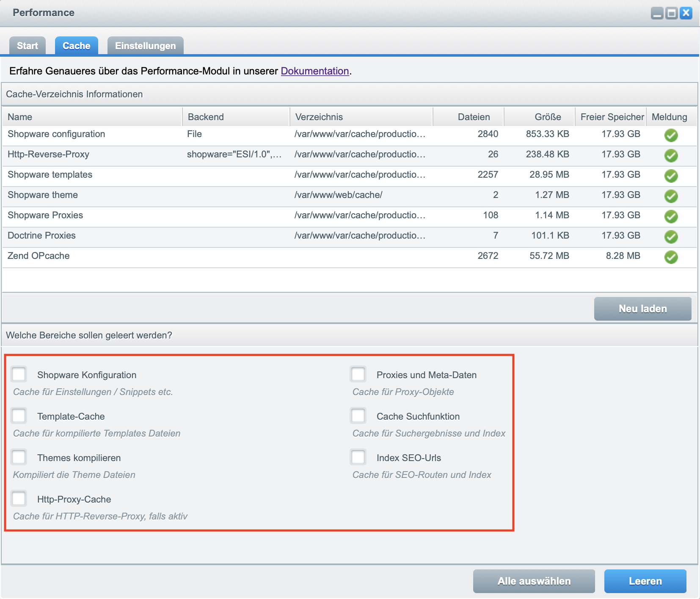Screen dimensions: 700x599
Task: Tick the Cache Suchfunktion checkbox
Action: (x=358, y=415)
